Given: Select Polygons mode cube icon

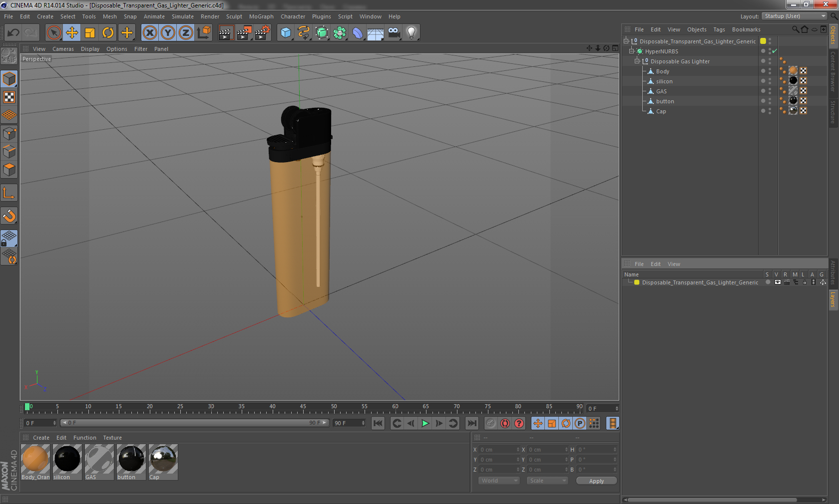Looking at the screenshot, I should click(x=9, y=170).
